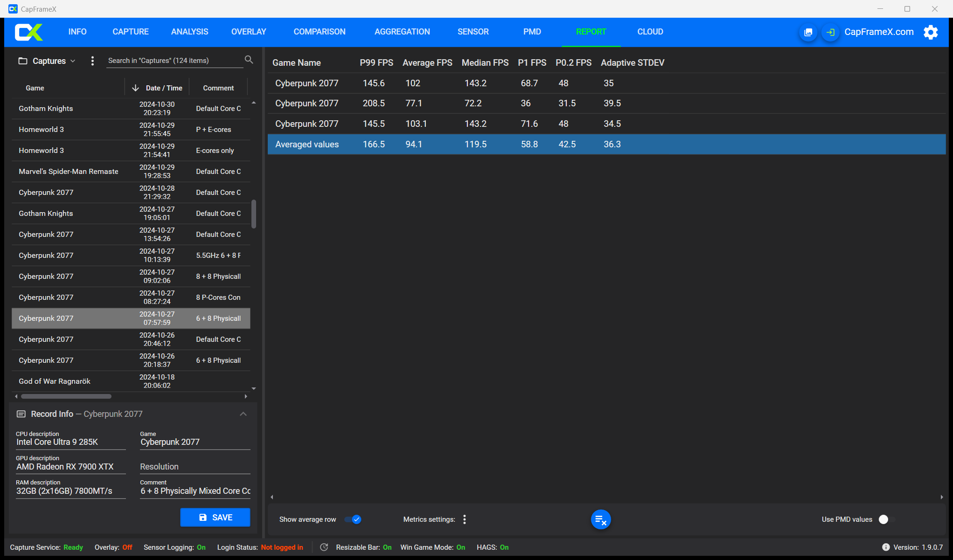Enable the Use PMD values switch

[x=887, y=519]
